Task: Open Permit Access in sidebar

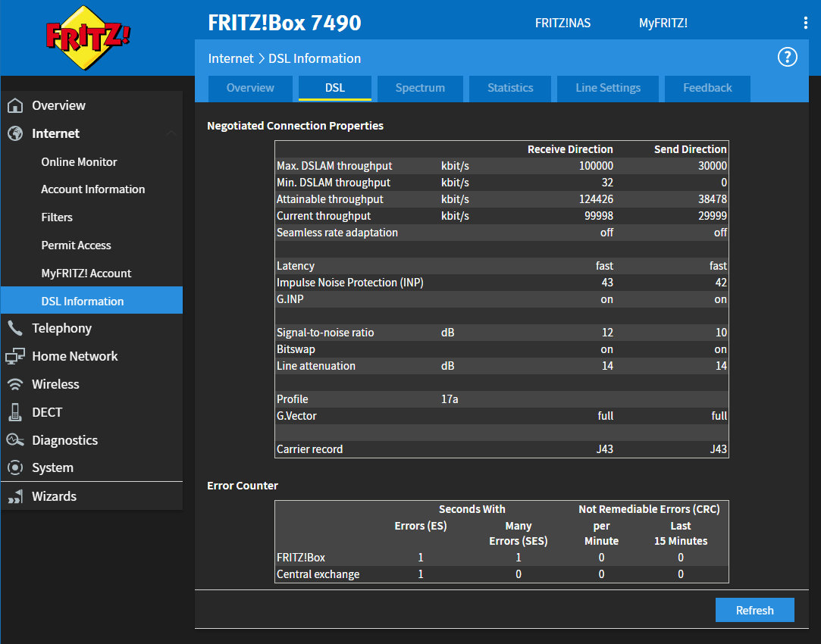Action: (x=76, y=245)
